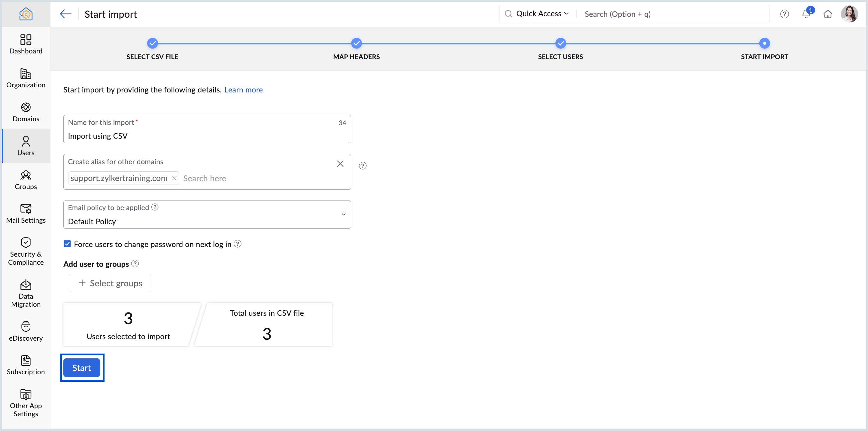This screenshot has height=431, width=868.
Task: Open Groups from the sidebar
Action: pos(26,180)
